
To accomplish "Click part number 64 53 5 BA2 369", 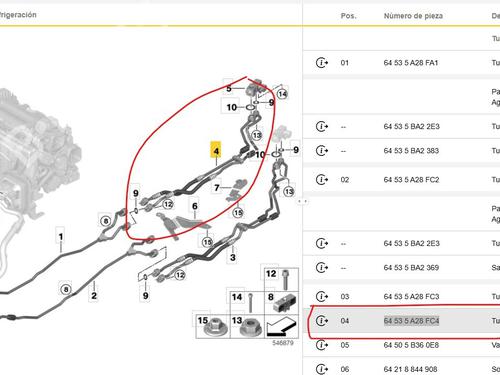I will tap(411, 268).
